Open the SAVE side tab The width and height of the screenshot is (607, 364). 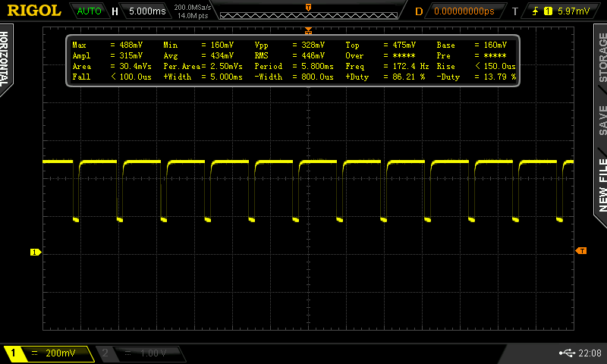602,121
